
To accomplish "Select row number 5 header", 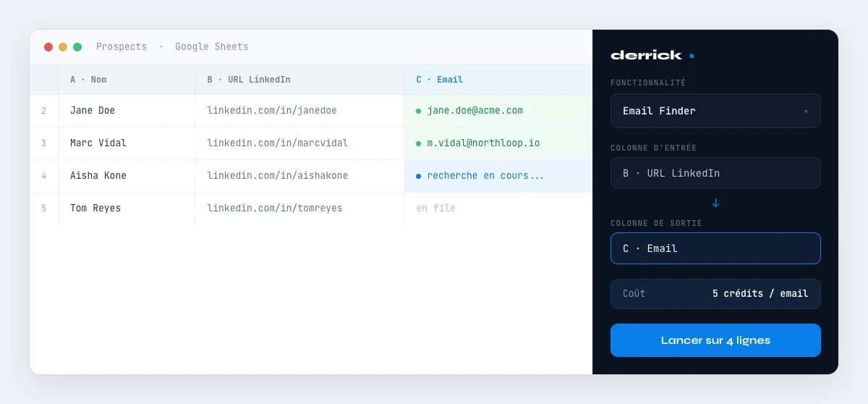I will (44, 209).
